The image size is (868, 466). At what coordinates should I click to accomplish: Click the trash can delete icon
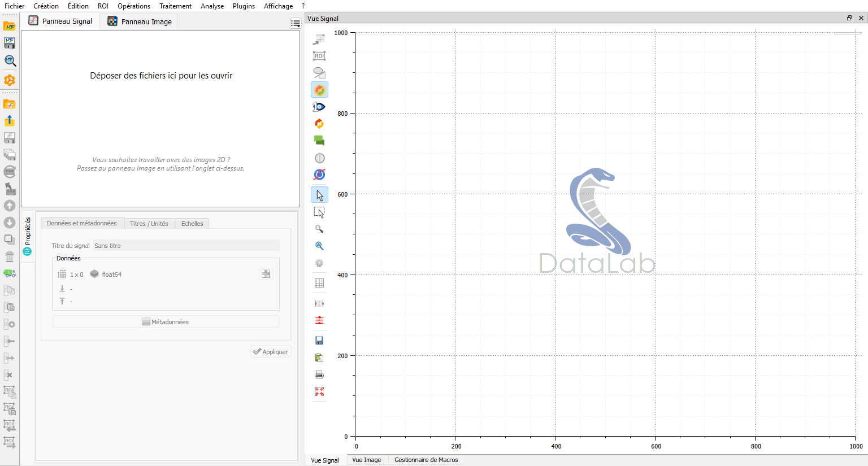click(10, 256)
